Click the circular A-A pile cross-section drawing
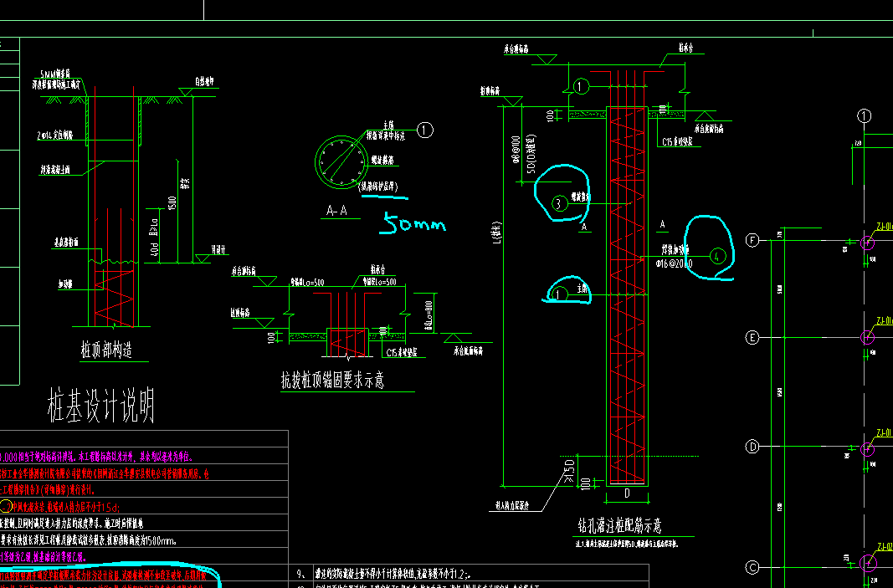The height and width of the screenshot is (588, 893). point(341,161)
